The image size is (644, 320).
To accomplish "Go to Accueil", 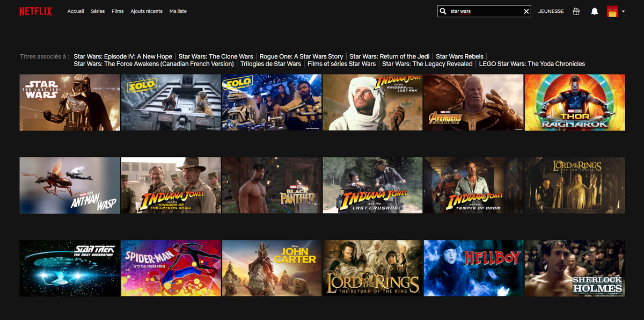I will tap(76, 11).
